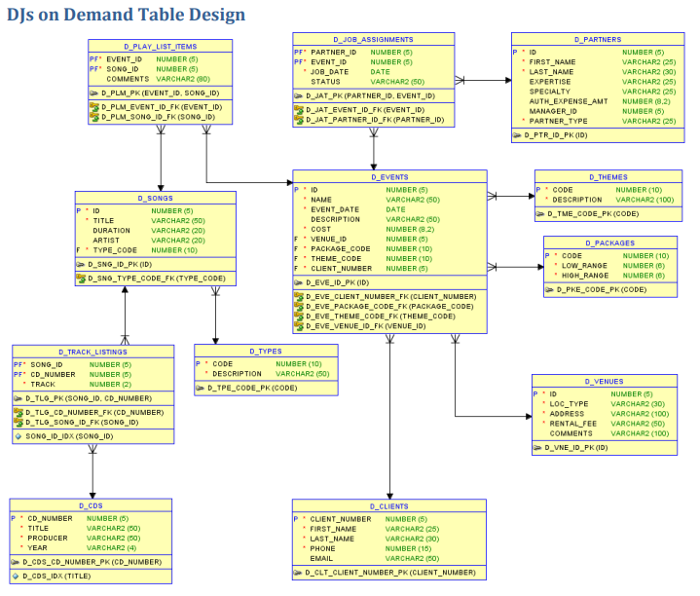Click the D_PLM_EVENT_ID_FK foreign key icon
The width and height of the screenshot is (700, 596).
coord(94,107)
